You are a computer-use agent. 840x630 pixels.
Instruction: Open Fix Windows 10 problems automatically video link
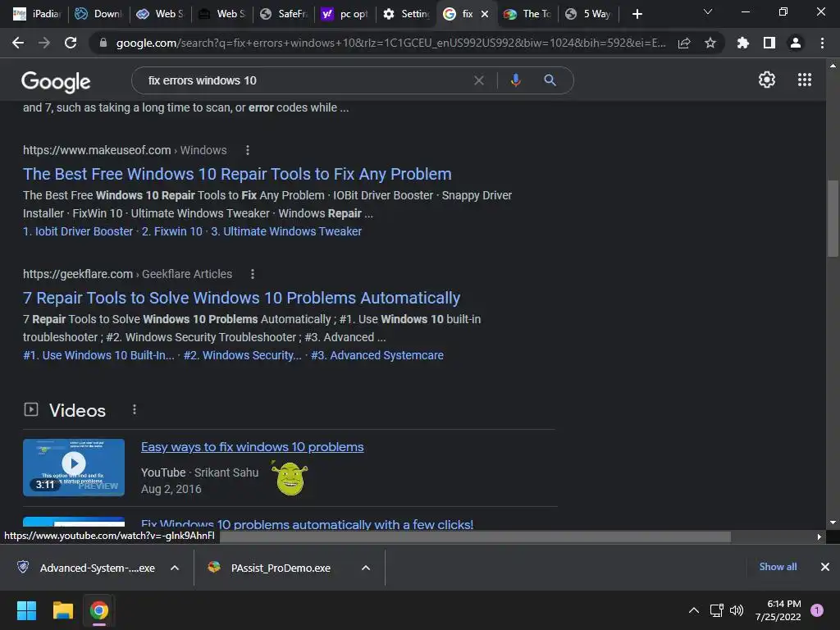pyautogui.click(x=307, y=524)
